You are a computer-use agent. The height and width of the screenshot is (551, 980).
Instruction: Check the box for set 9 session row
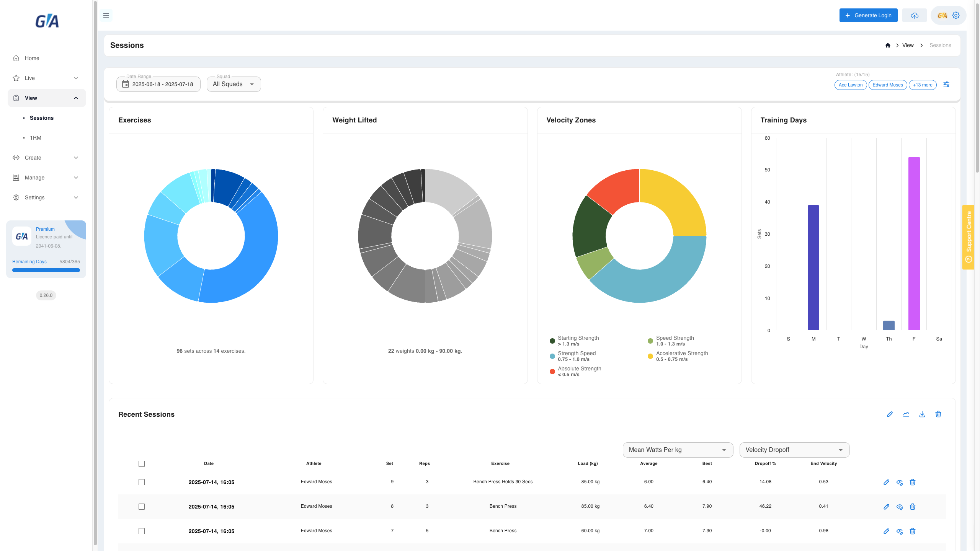pyautogui.click(x=142, y=482)
